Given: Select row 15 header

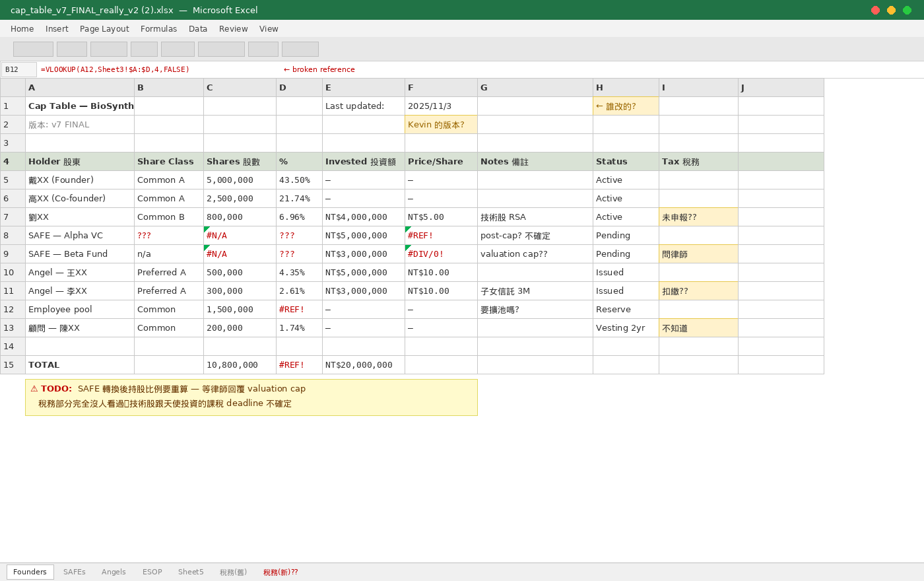Looking at the screenshot, I should (x=13, y=365).
